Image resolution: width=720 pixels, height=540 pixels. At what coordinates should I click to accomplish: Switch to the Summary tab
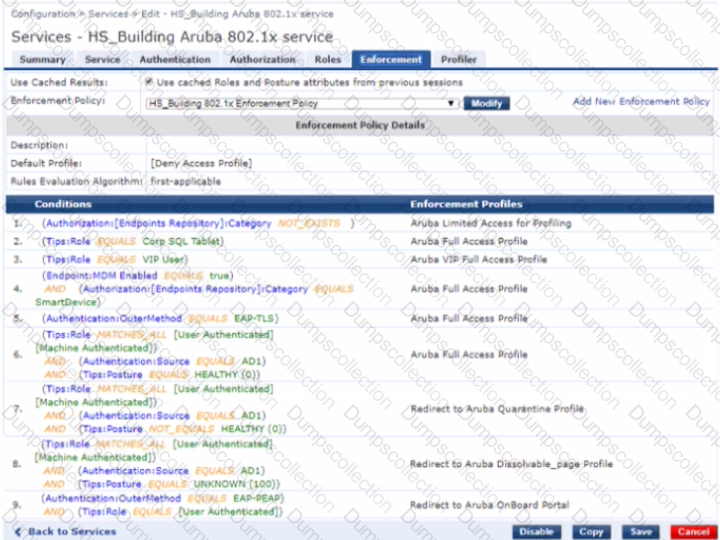tap(42, 60)
